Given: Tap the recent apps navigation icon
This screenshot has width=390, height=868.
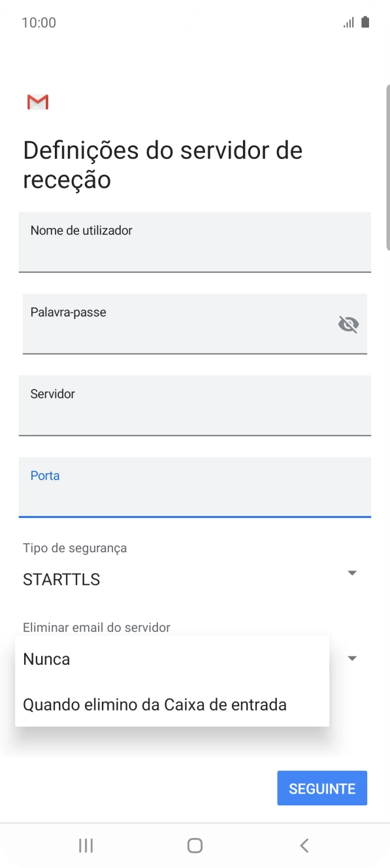Looking at the screenshot, I should pos(85,844).
